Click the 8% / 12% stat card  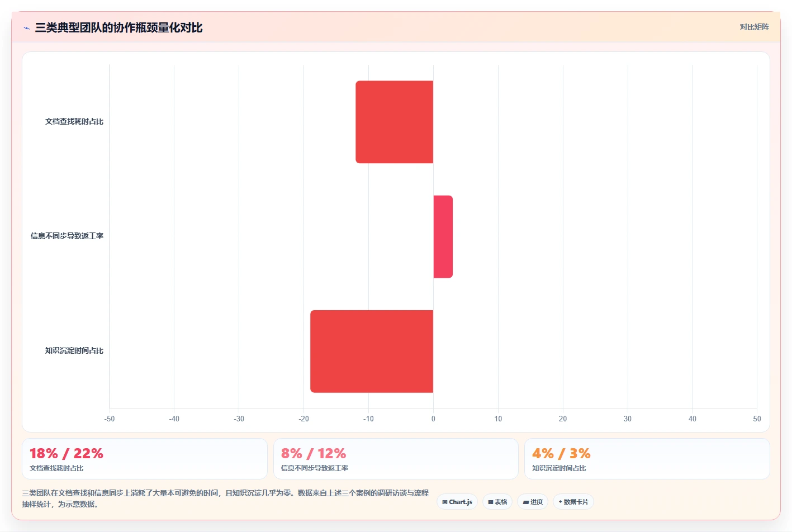point(396,459)
